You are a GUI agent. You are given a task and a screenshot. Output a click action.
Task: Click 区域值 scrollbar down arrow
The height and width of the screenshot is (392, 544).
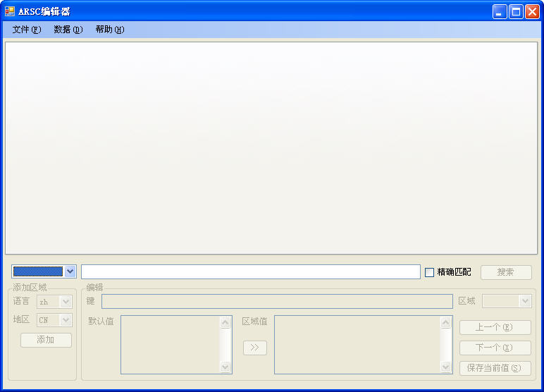coord(446,367)
